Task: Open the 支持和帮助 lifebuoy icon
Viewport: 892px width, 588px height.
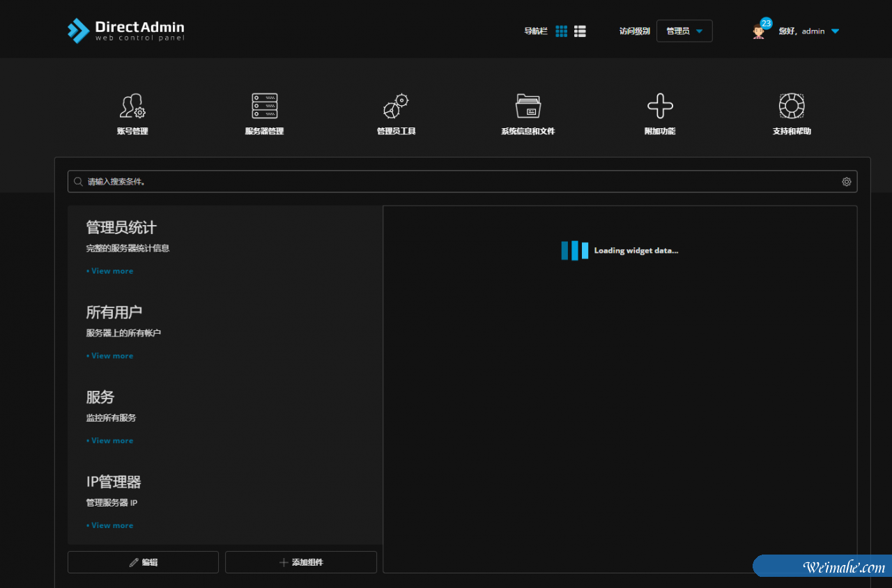Action: click(791, 107)
